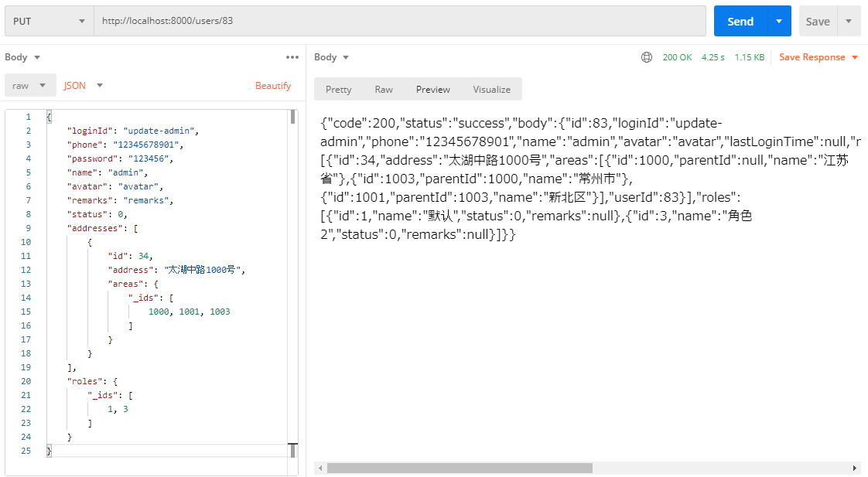The image size is (868, 477).
Task: Select the Preview response tab
Action: (432, 90)
